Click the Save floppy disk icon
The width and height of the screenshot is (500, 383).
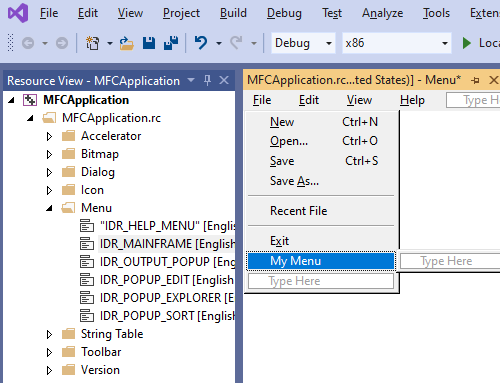pos(149,43)
